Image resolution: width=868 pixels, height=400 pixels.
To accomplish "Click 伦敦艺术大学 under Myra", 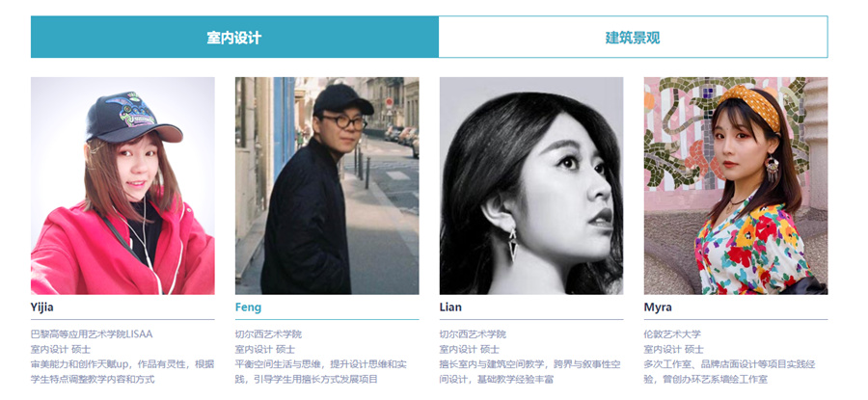I will 672,334.
